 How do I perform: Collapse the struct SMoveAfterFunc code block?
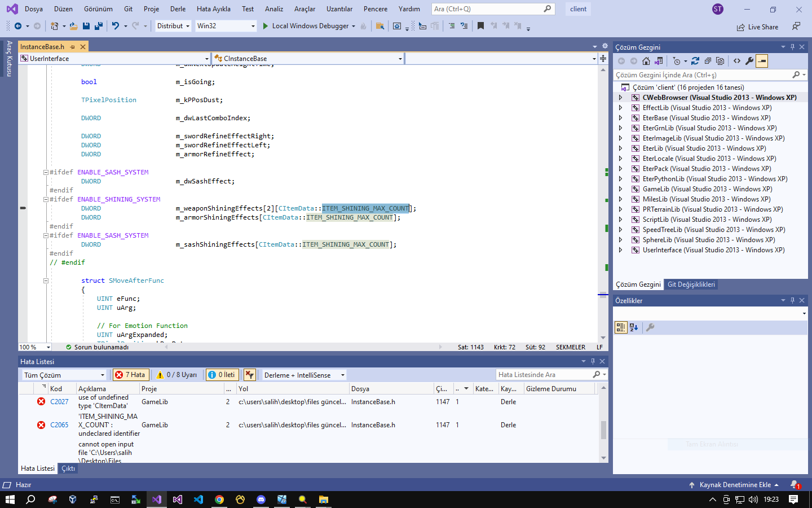(x=46, y=281)
